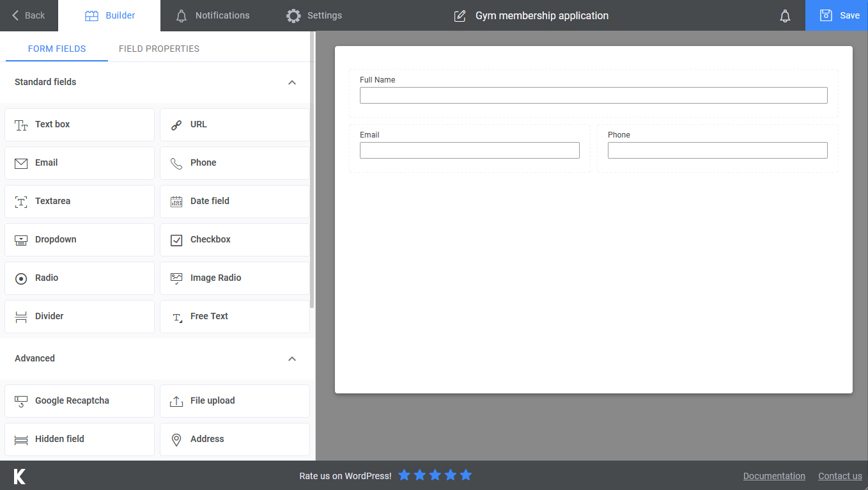
Task: Save the form
Action: click(x=837, y=15)
